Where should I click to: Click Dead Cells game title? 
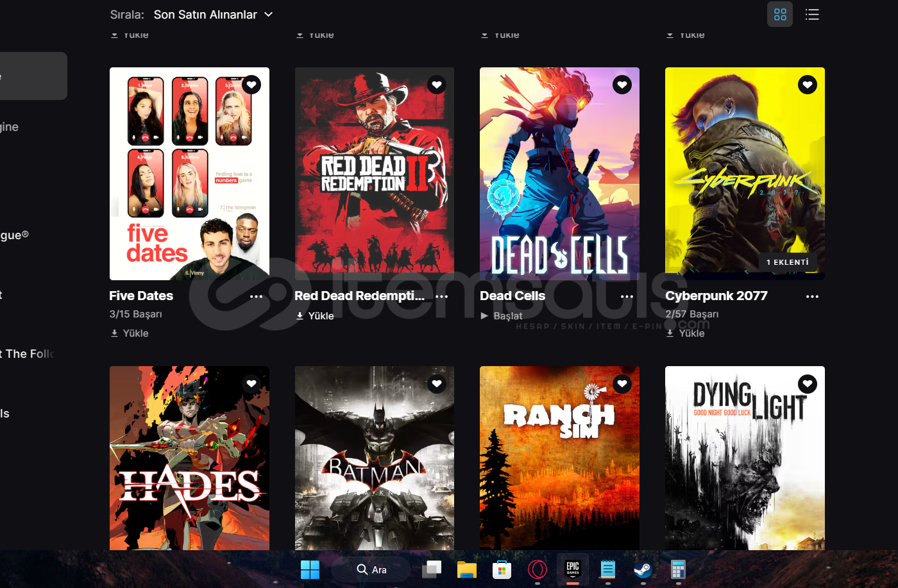pyautogui.click(x=513, y=296)
